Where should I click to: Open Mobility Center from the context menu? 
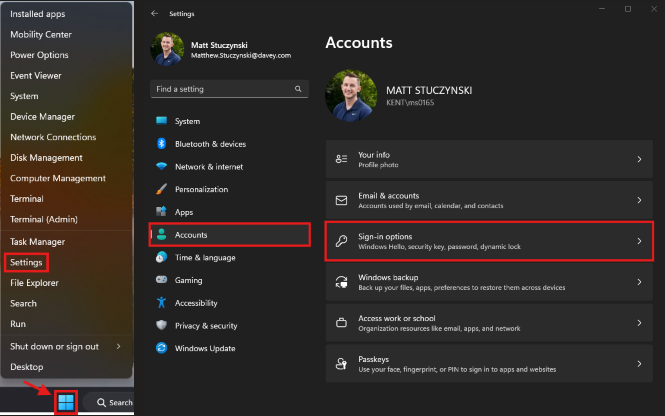pyautogui.click(x=41, y=35)
